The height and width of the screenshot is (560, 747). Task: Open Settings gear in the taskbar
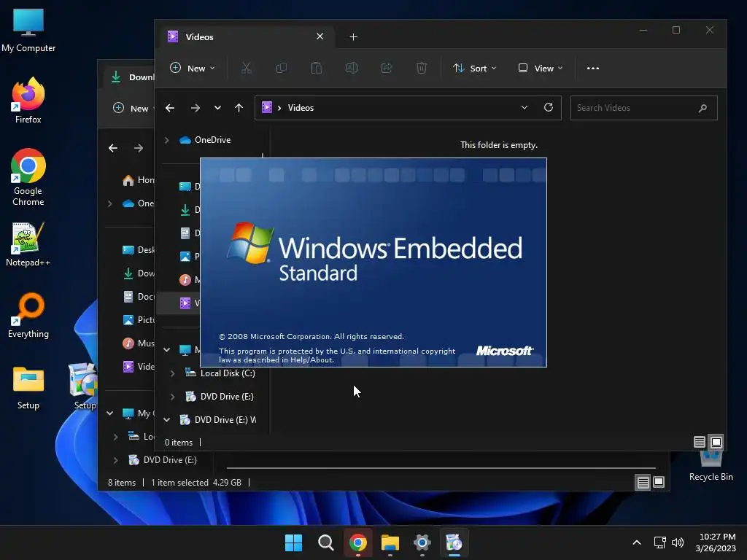[422, 542]
